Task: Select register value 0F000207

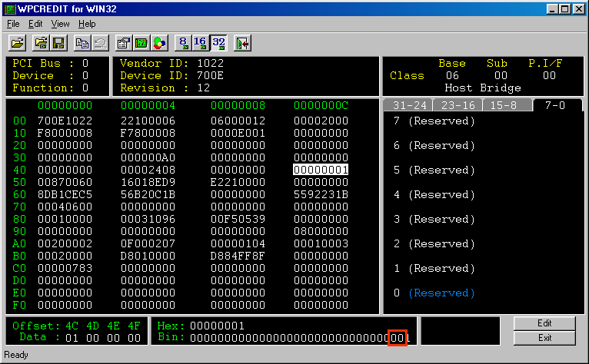Action: pos(148,243)
